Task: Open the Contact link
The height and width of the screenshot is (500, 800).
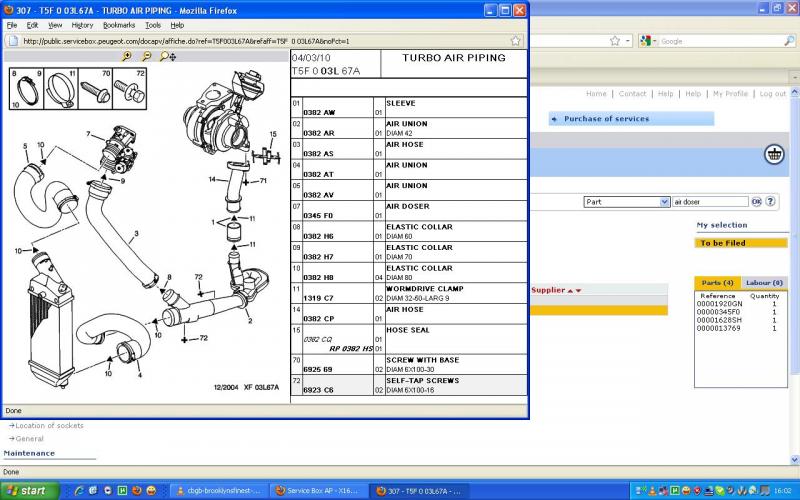Action: coord(632,94)
